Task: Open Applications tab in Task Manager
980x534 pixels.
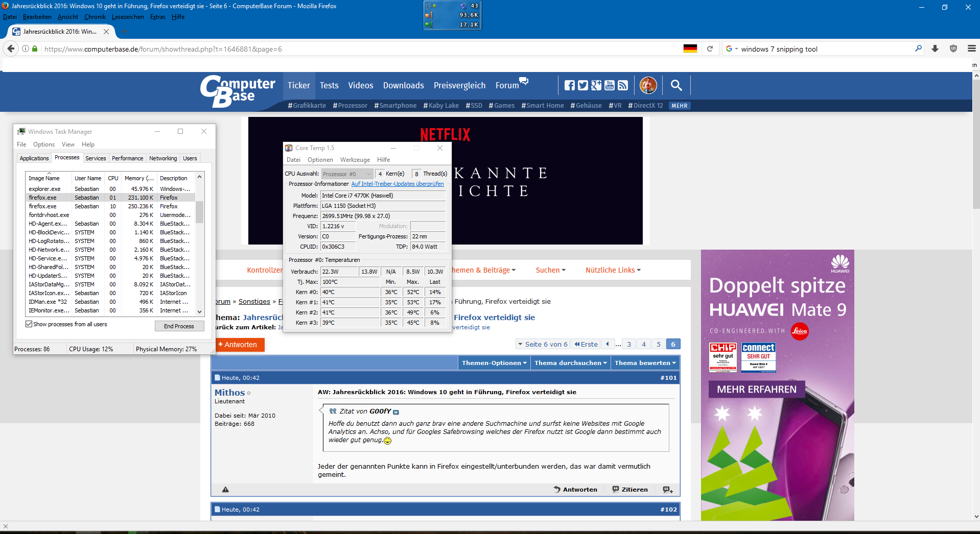Action: coord(34,158)
